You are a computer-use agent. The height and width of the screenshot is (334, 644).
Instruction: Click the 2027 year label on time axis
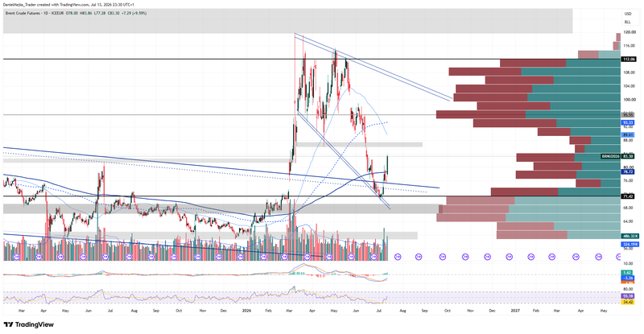515,311
